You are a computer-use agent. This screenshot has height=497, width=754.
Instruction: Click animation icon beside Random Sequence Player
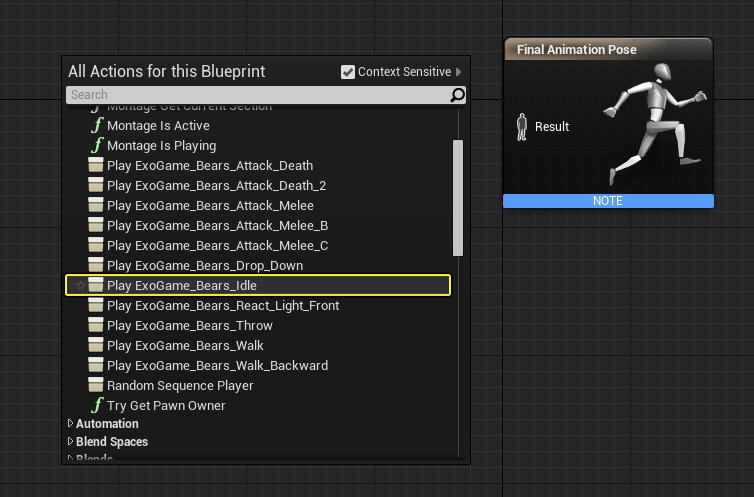pyautogui.click(x=96, y=386)
